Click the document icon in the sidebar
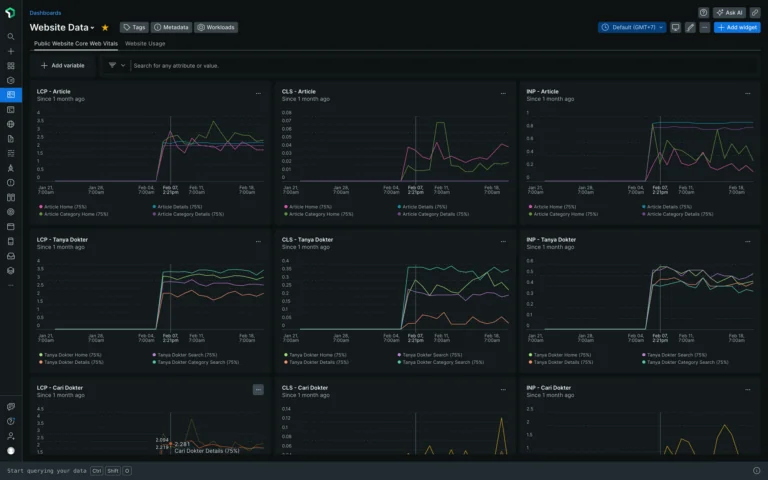768x480 pixels. pyautogui.click(x=11, y=139)
